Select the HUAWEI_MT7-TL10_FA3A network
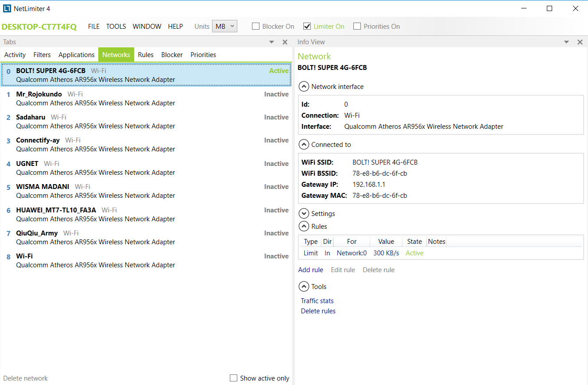 (x=146, y=215)
